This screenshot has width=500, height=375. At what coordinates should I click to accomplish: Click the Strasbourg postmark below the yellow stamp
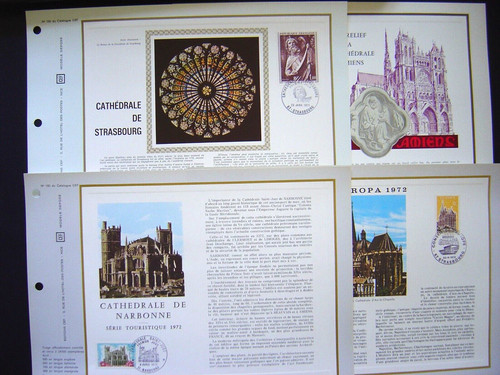coord(448,248)
